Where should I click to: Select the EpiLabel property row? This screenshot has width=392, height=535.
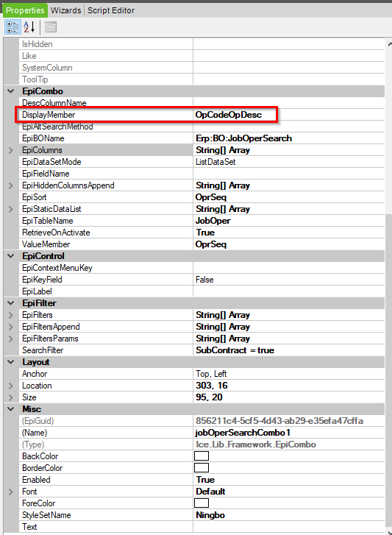click(202, 291)
